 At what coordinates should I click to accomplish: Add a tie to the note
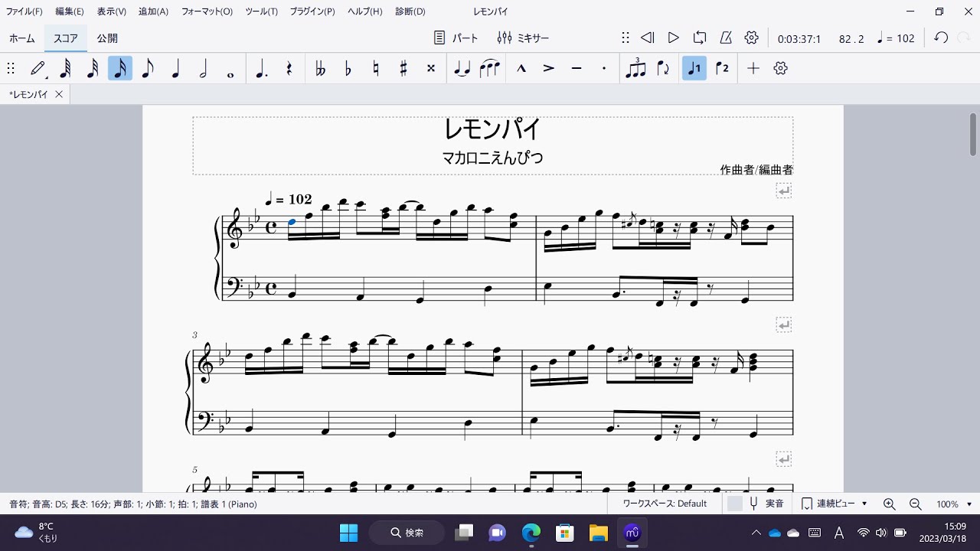coord(462,68)
